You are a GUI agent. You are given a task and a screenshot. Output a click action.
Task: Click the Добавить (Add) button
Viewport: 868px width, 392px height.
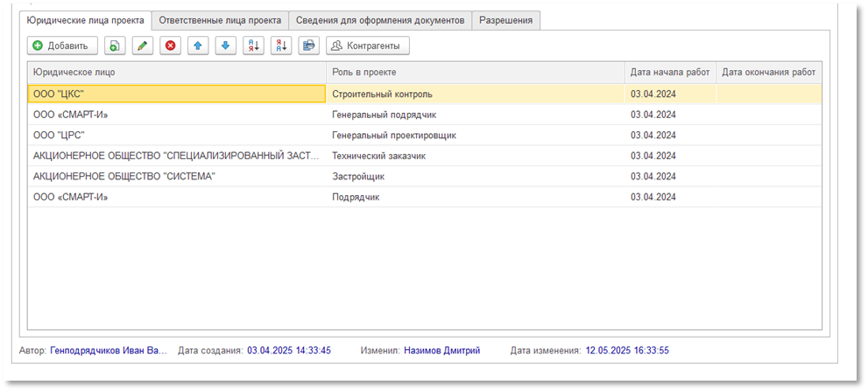[62, 45]
